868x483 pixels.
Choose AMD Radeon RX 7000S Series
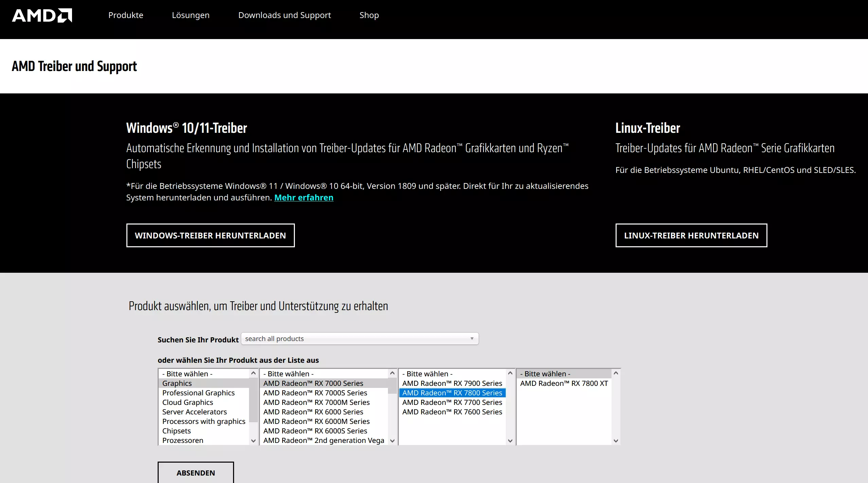point(324,393)
